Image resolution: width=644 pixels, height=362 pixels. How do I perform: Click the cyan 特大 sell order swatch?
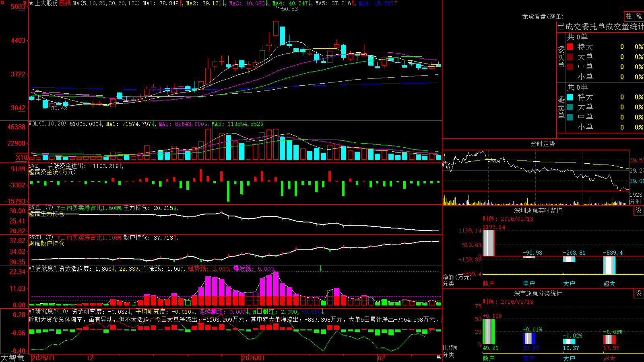click(x=570, y=97)
